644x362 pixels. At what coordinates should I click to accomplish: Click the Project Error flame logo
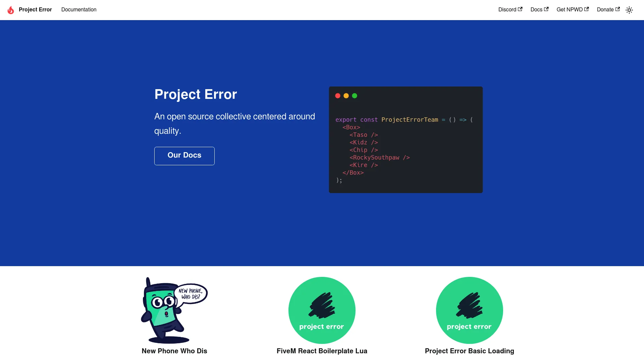click(11, 10)
